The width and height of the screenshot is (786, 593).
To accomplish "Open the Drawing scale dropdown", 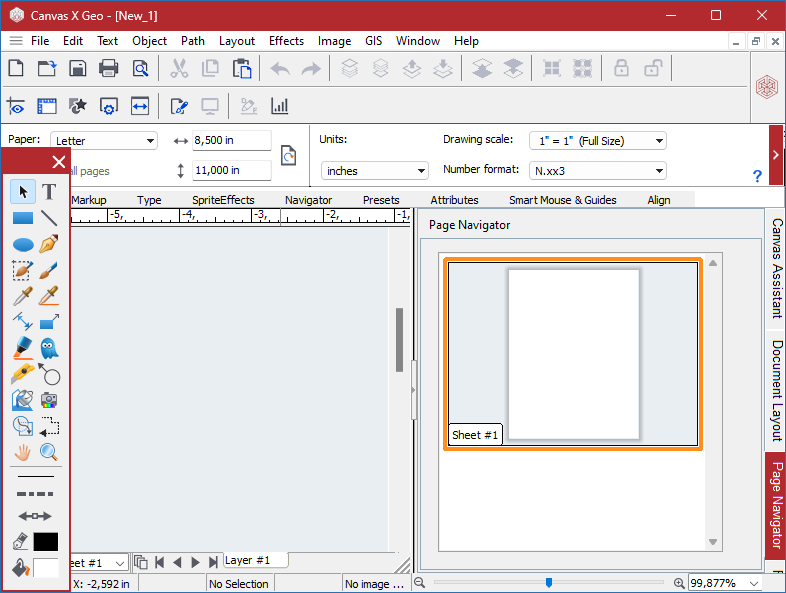I will pyautogui.click(x=598, y=141).
